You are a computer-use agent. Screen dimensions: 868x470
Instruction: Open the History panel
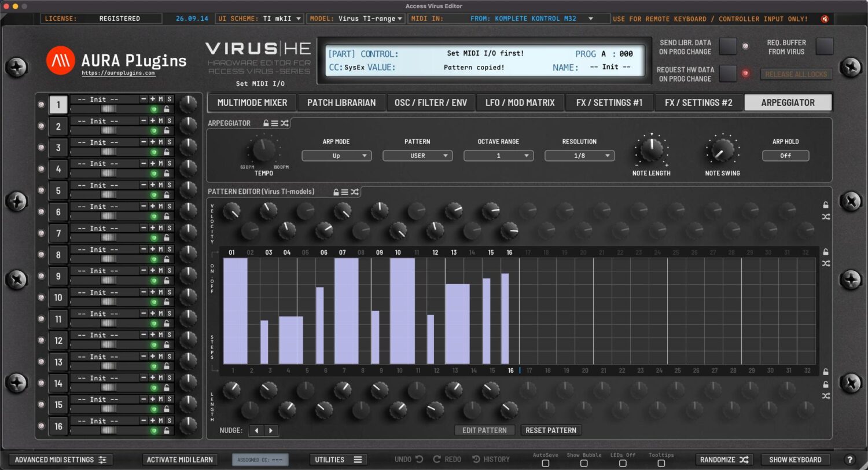pos(491,459)
